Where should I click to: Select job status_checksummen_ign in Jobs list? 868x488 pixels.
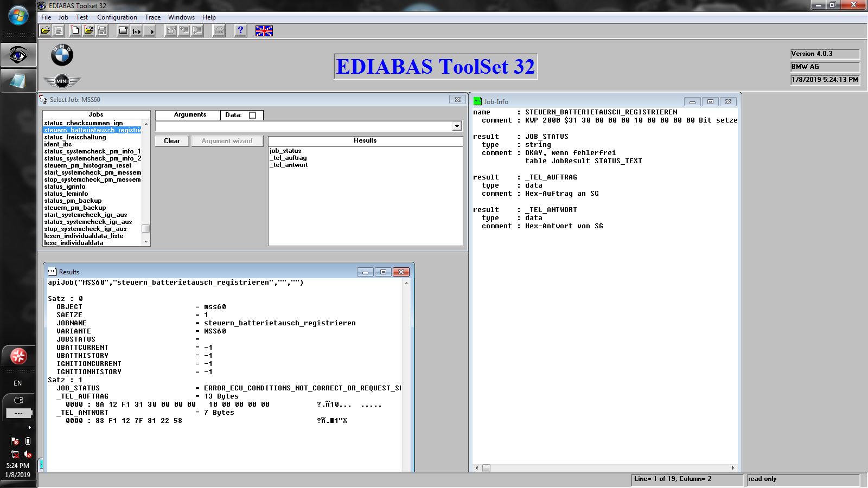(84, 123)
